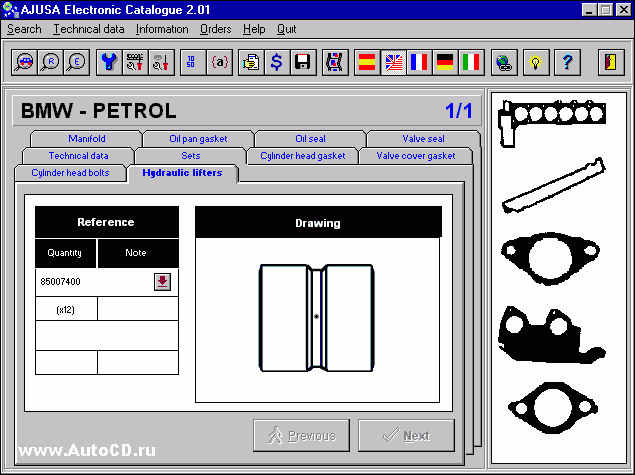Click the hydraulic lifter tool icon

(161, 62)
